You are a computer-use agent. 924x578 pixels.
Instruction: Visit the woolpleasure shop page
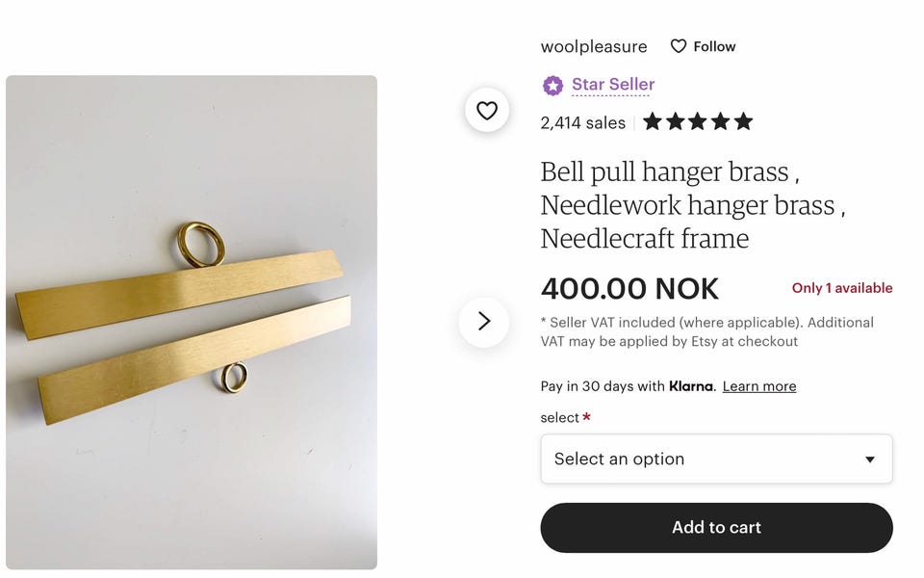tap(593, 46)
